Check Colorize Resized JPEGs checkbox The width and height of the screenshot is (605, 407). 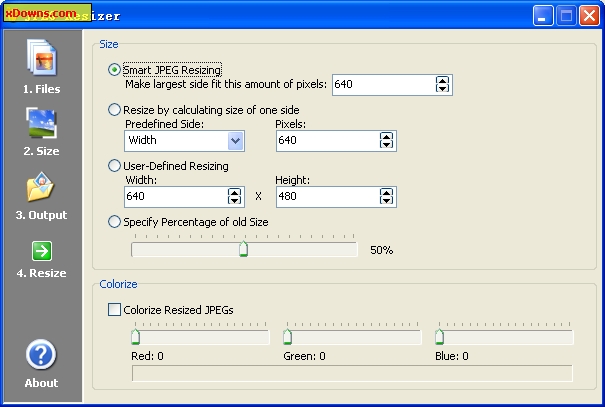pos(114,309)
